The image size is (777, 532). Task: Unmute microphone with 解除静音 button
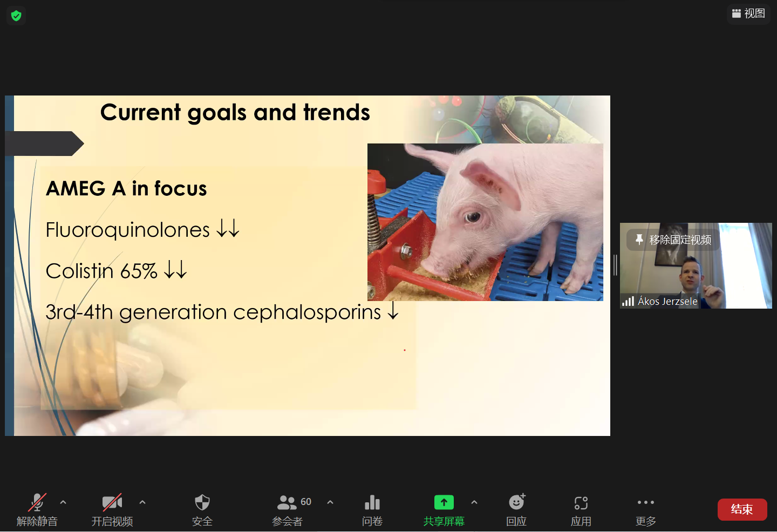click(37, 509)
